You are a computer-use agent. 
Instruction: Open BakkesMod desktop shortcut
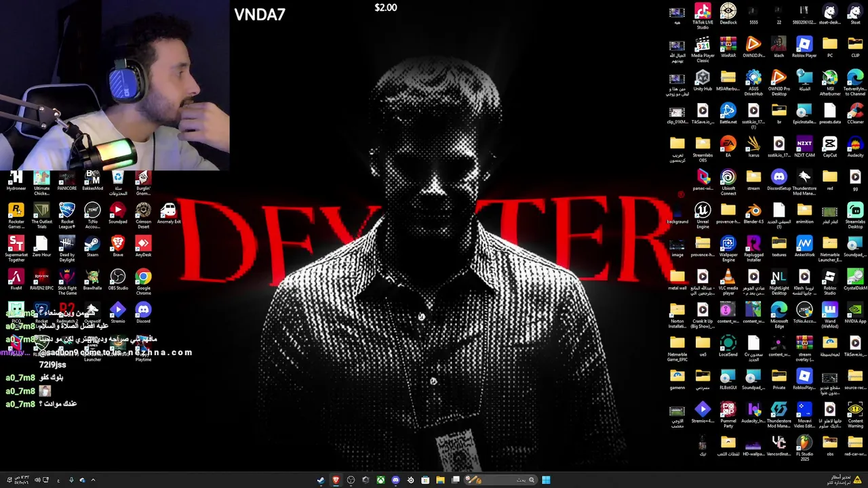point(92,180)
